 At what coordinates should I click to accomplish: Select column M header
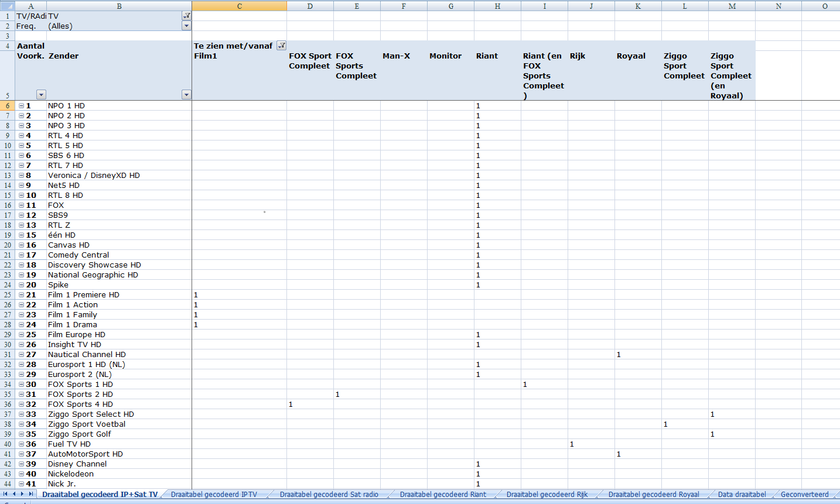click(x=732, y=6)
